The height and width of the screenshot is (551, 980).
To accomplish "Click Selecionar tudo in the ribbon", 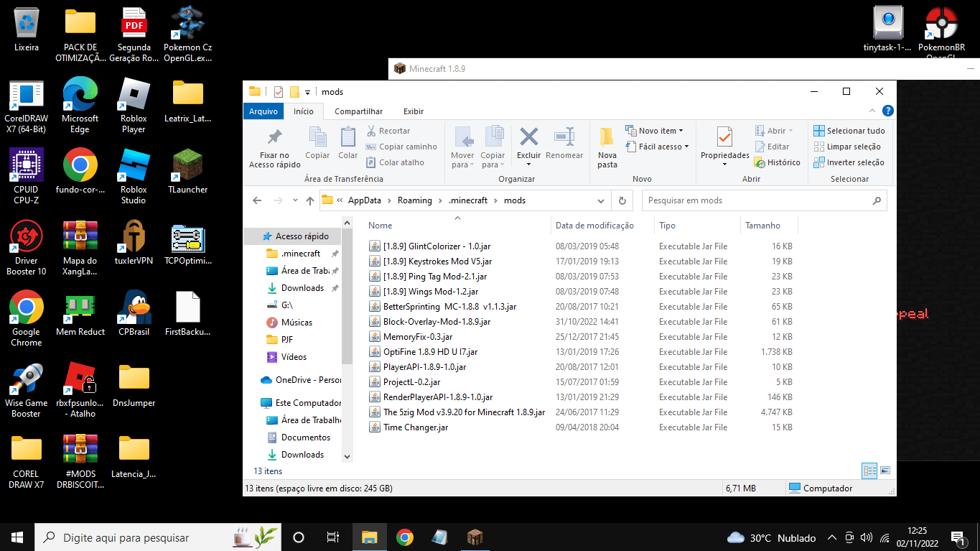I will tap(849, 131).
